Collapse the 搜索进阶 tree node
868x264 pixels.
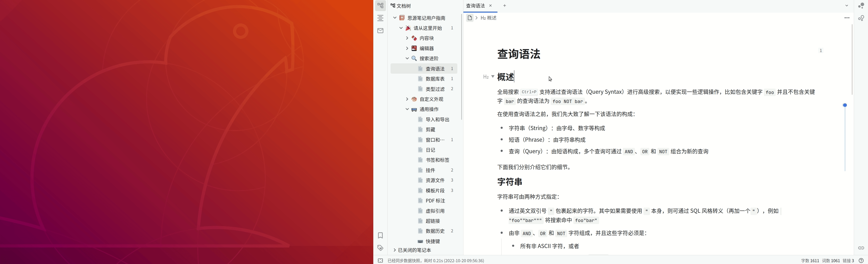(407, 58)
